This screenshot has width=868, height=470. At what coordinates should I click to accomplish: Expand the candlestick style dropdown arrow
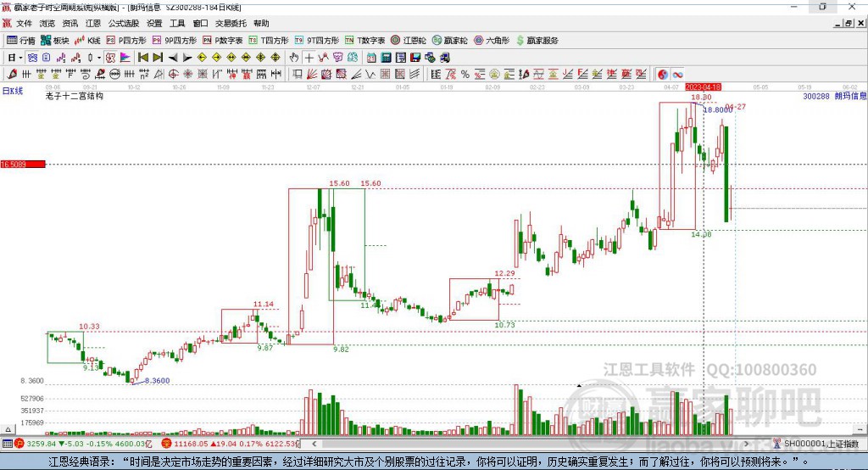pos(99,58)
